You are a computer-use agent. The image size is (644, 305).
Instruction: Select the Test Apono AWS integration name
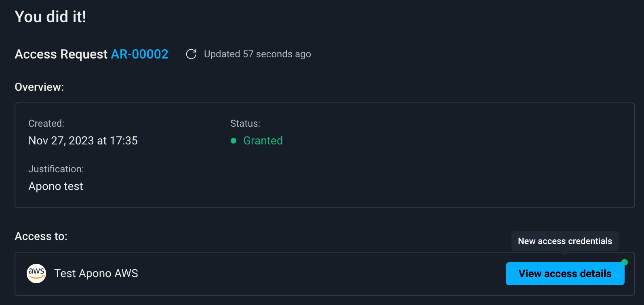tap(96, 274)
